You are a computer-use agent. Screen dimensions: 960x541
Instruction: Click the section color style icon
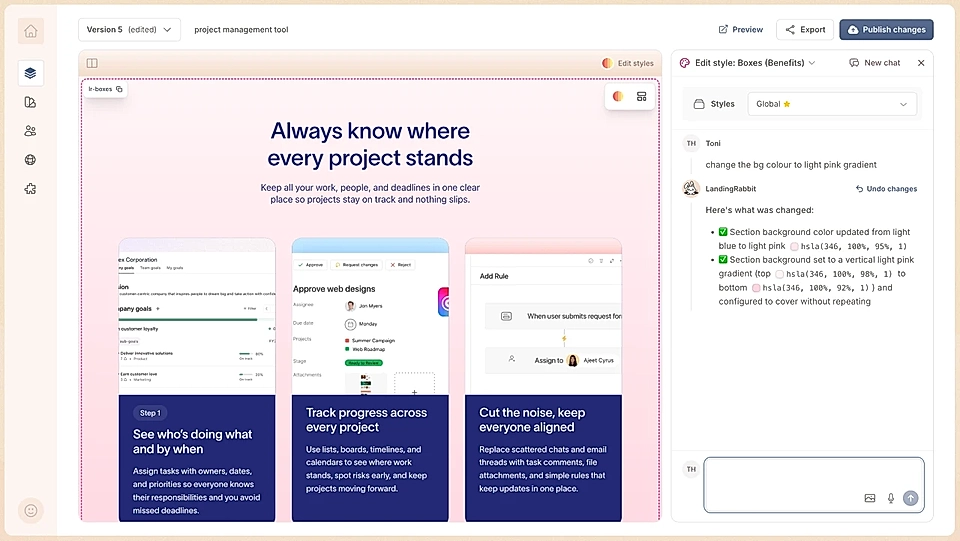click(618, 97)
